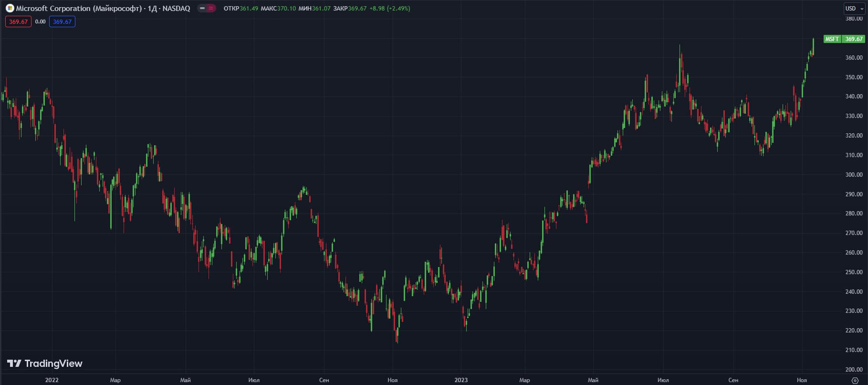Click the Ноя label just before 2023

pos(393,380)
